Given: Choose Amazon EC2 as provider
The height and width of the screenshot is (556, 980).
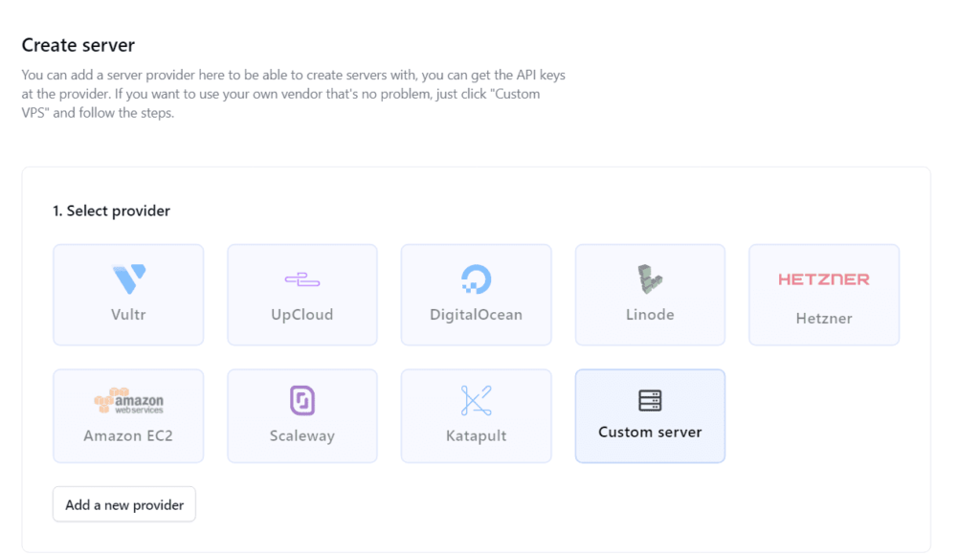Looking at the screenshot, I should click(x=128, y=415).
